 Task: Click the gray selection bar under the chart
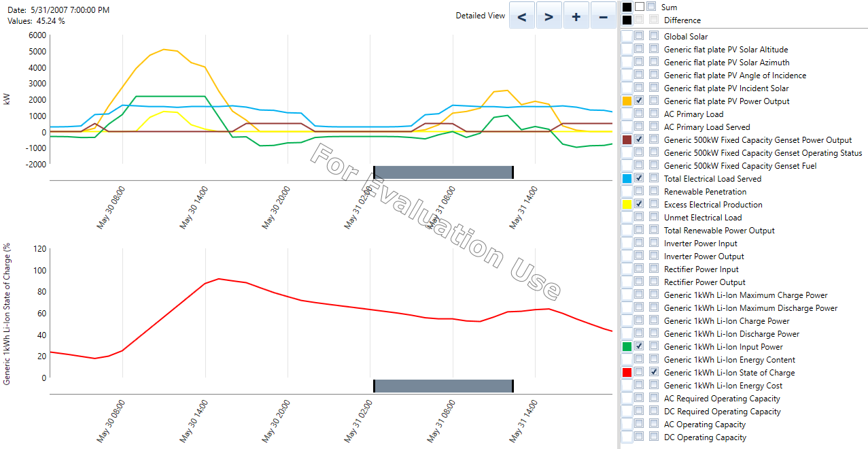click(443, 171)
